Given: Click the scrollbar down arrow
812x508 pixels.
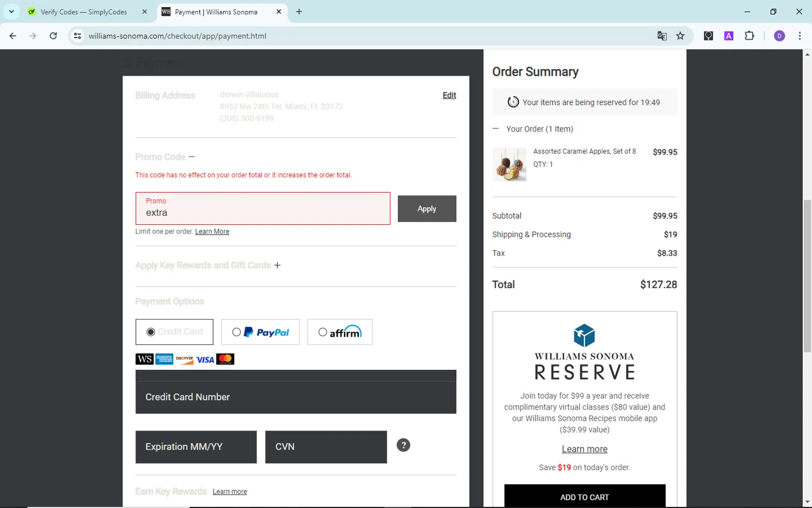Looking at the screenshot, I should (807, 502).
